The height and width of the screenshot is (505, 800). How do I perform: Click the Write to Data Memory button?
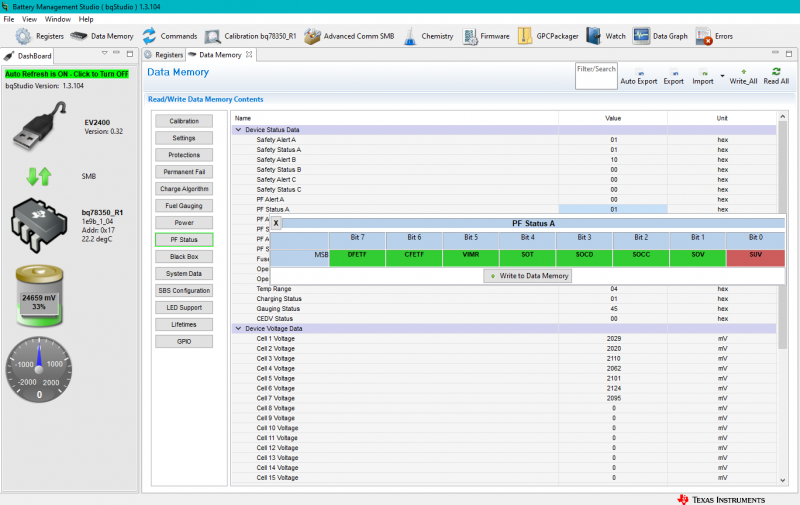(527, 276)
